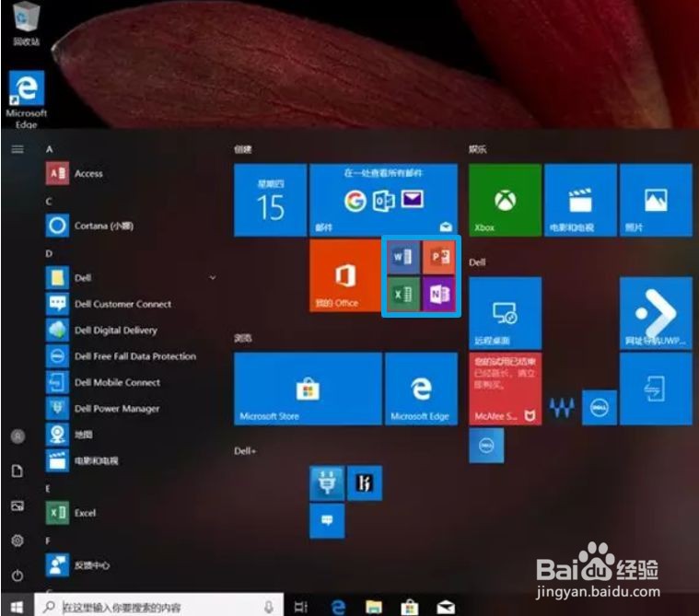Open the Waves audio small tile

click(562, 407)
